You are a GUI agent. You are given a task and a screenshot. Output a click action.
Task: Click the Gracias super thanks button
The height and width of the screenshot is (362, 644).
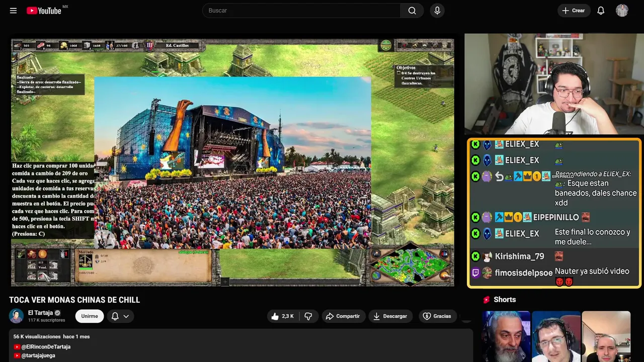pos(437,316)
